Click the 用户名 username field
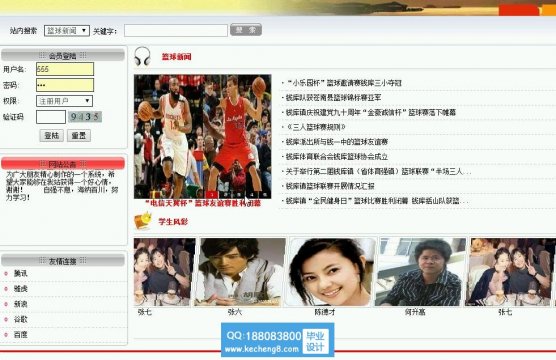This screenshot has height=360, width=556. [x=65, y=69]
